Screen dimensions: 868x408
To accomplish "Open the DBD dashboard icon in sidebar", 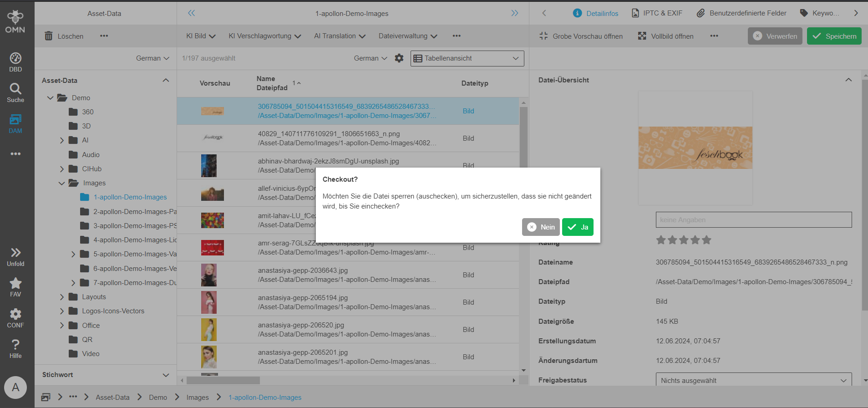I will [15, 62].
